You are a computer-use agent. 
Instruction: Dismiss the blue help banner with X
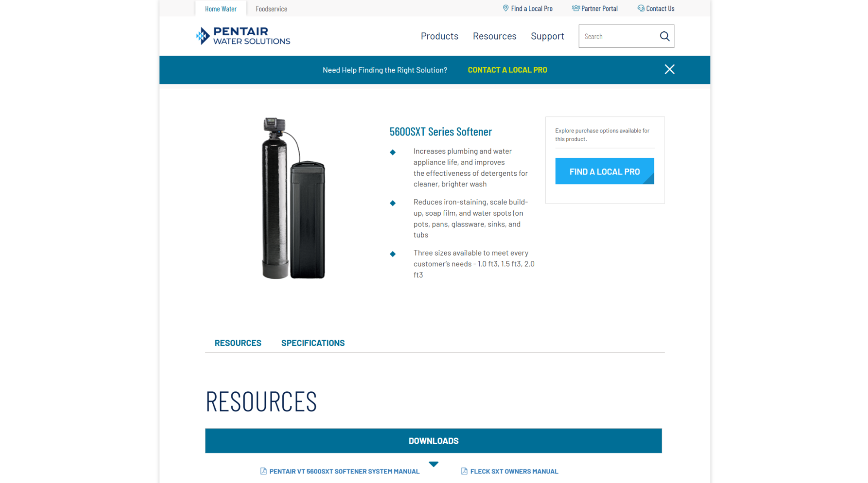pos(669,69)
